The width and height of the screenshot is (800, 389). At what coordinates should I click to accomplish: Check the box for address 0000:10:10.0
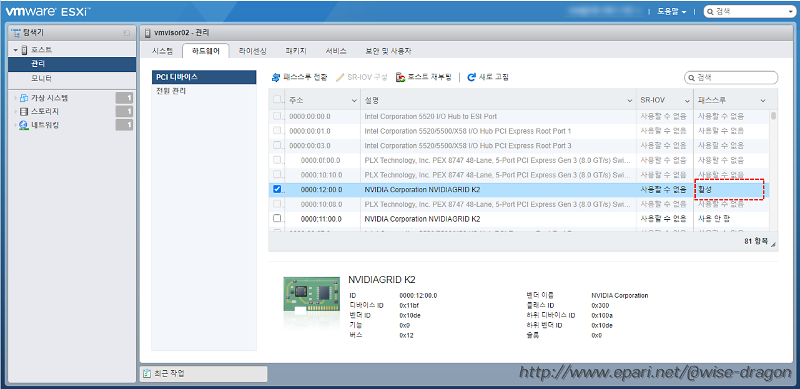click(x=277, y=175)
